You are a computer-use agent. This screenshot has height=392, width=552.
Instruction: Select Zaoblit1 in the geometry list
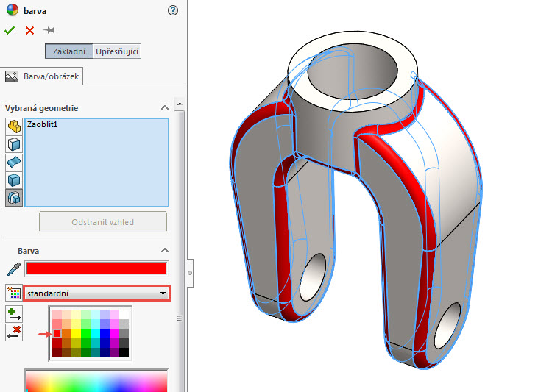pos(42,124)
